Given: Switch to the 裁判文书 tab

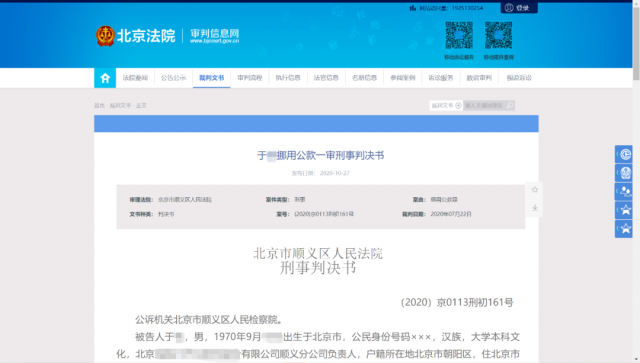Looking at the screenshot, I should click(211, 78).
